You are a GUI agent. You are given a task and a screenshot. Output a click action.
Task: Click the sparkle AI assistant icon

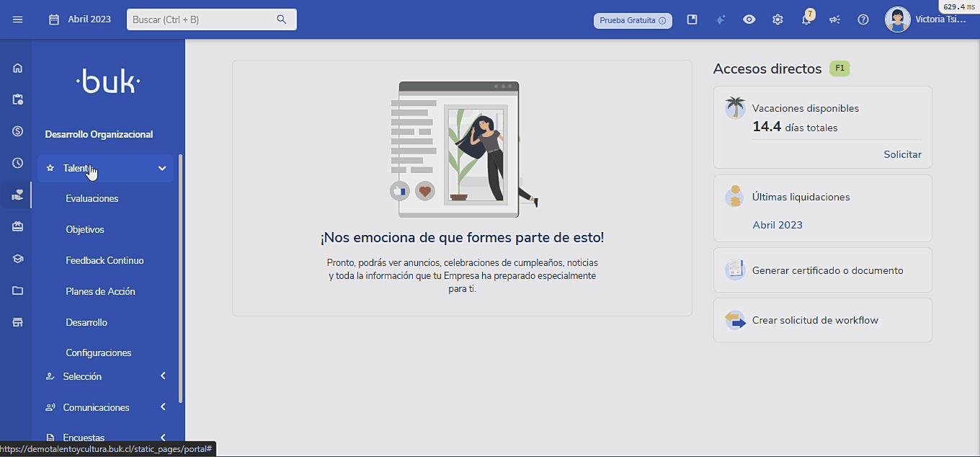pyautogui.click(x=721, y=19)
